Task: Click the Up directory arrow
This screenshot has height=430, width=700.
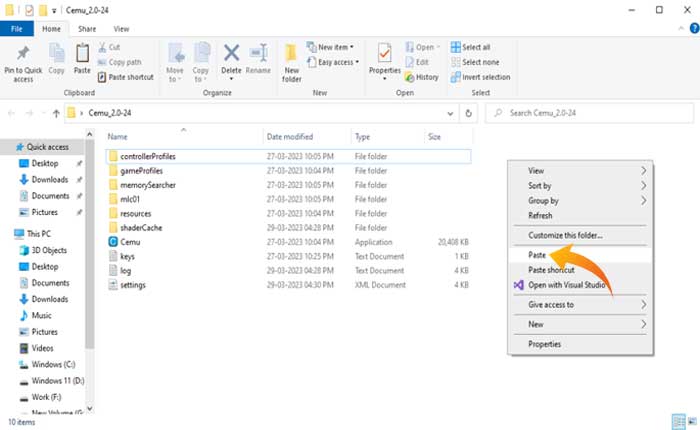Action: 55,113
